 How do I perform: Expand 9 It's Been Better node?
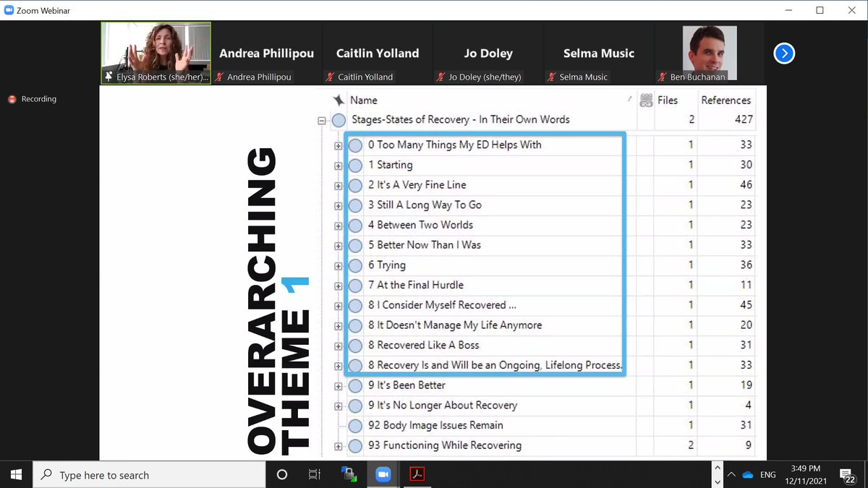(x=338, y=387)
